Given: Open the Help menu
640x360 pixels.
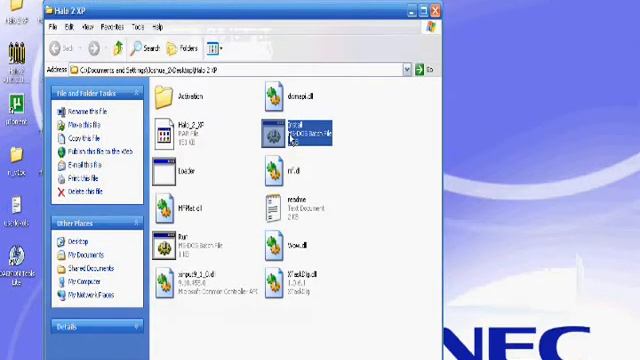Looking at the screenshot, I should pos(158,27).
